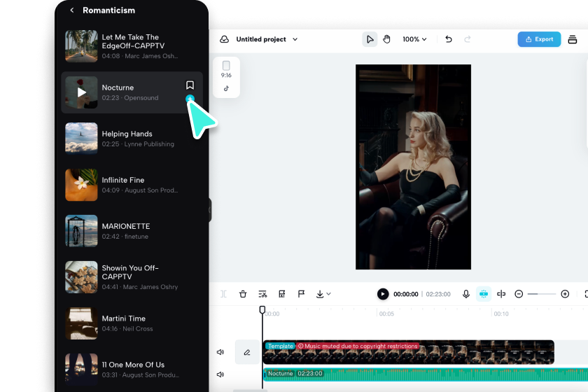
Task: Click the split clip tool
Action: click(x=223, y=294)
